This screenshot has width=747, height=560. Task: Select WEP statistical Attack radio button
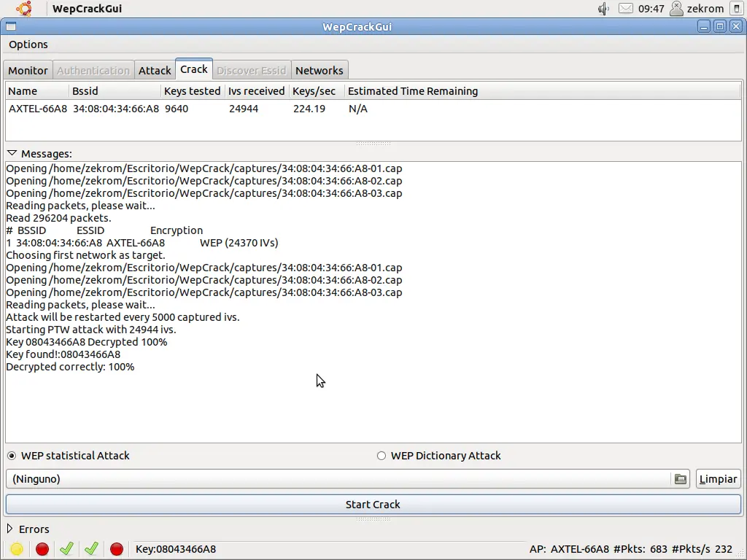click(x=12, y=456)
